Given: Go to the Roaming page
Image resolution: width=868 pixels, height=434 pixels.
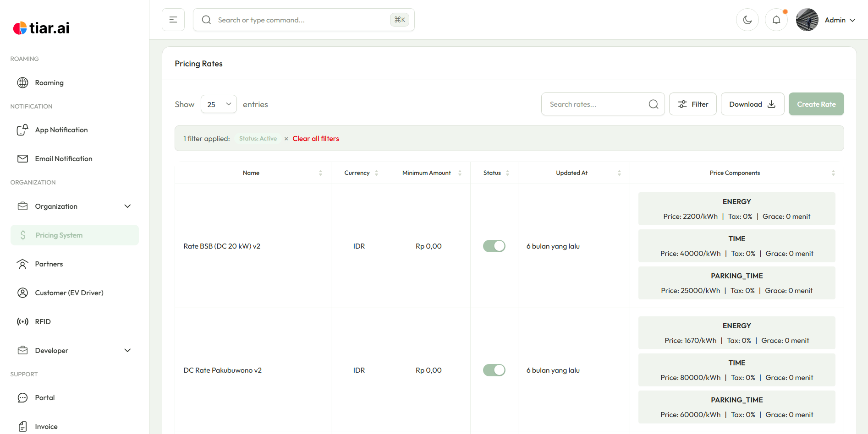Looking at the screenshot, I should [49, 83].
